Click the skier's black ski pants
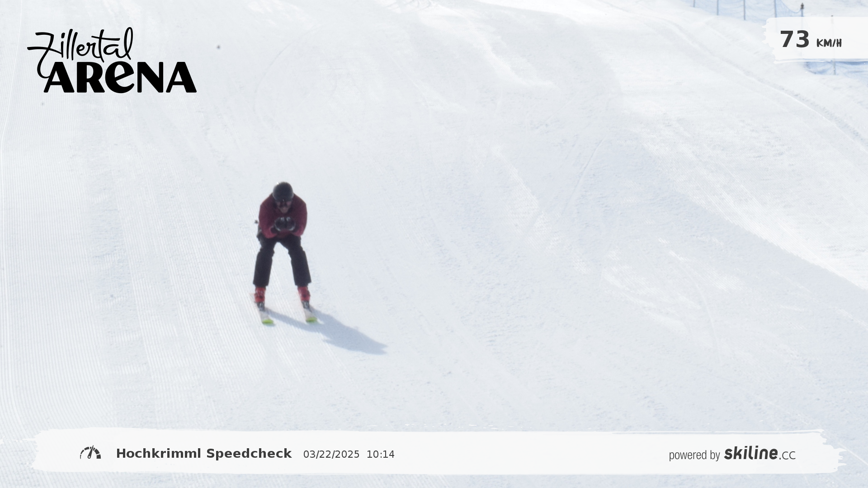Screen dimensions: 868x488 (x=282, y=260)
